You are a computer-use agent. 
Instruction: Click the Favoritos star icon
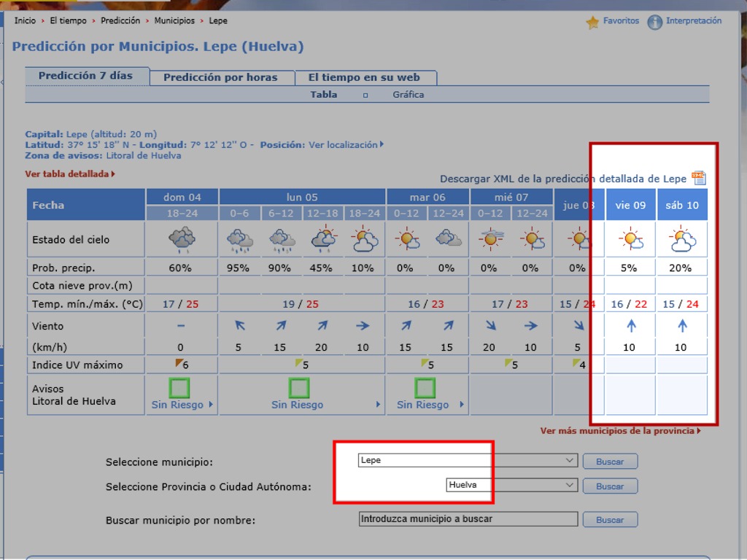[x=592, y=22]
